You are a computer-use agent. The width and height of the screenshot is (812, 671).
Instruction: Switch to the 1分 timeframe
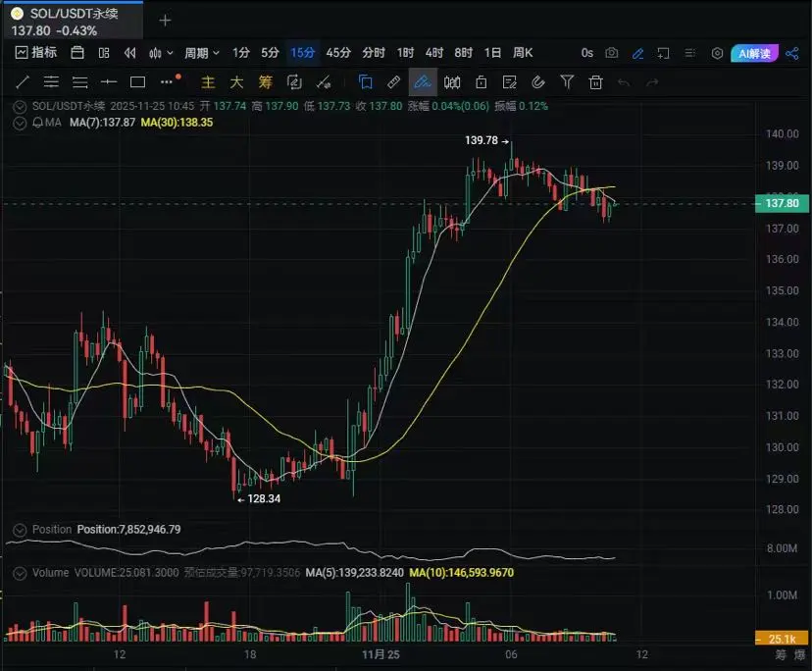[241, 53]
